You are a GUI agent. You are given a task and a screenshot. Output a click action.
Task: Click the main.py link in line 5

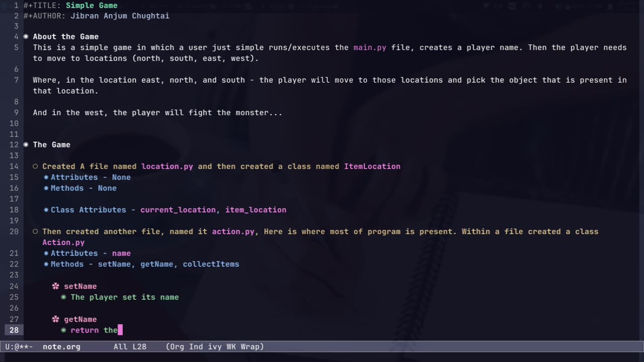[x=370, y=48]
